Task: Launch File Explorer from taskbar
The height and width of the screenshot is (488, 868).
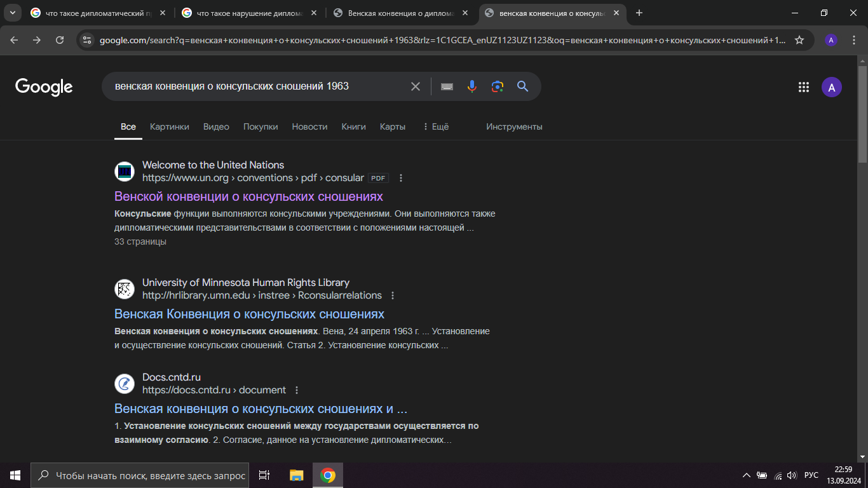Action: [x=296, y=475]
